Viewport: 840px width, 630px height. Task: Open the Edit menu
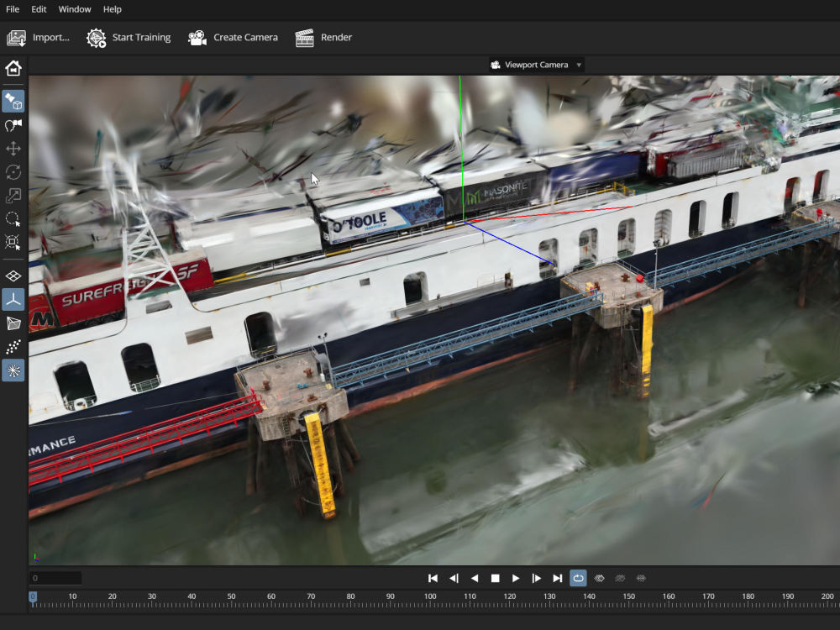point(39,9)
